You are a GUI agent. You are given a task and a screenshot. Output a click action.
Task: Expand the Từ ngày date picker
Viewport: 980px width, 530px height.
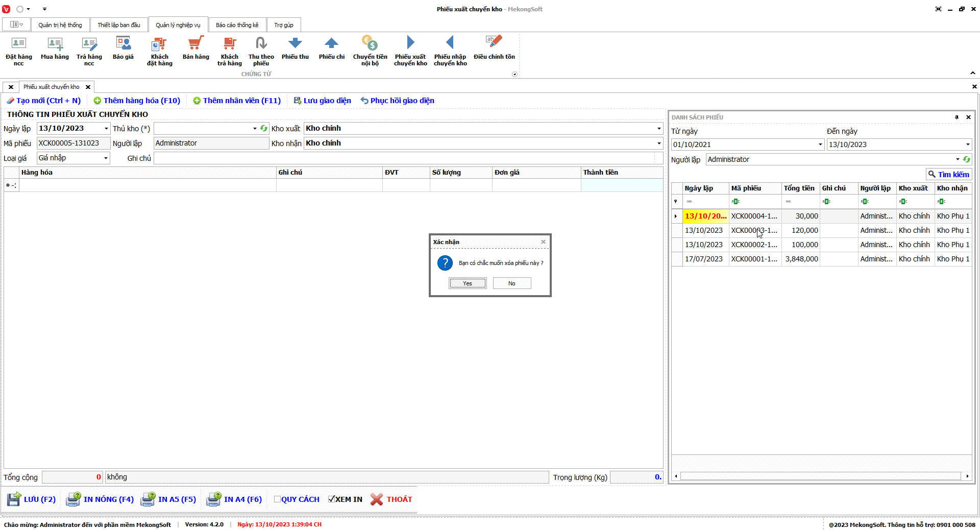tap(820, 144)
